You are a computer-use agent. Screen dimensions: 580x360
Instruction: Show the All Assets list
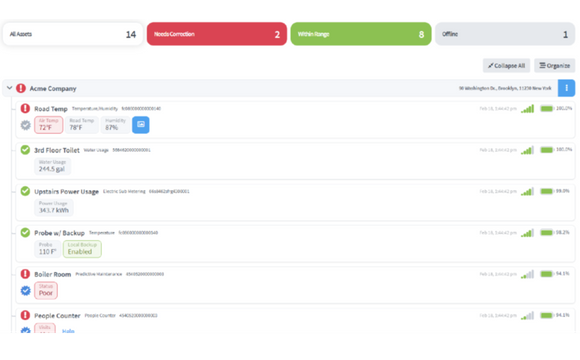point(73,34)
